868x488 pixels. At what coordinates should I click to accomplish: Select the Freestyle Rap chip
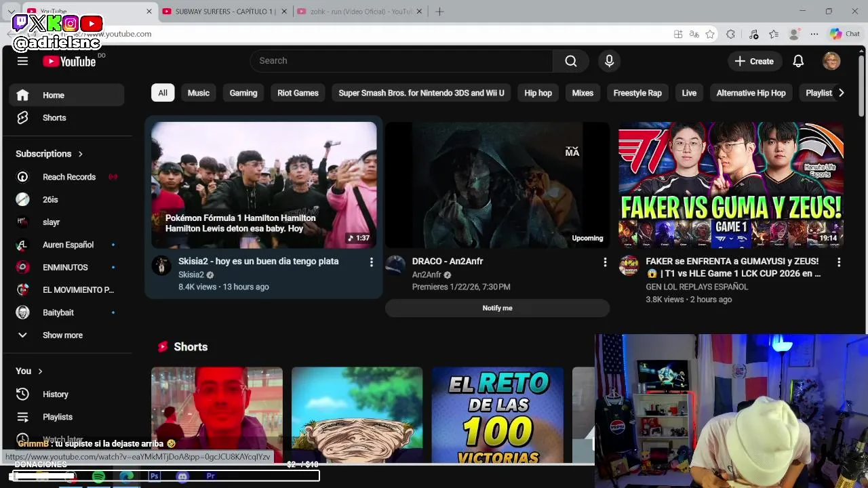[x=637, y=93]
